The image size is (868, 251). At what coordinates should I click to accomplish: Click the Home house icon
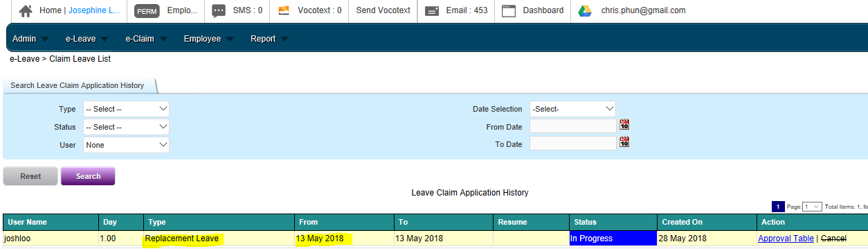pos(26,11)
